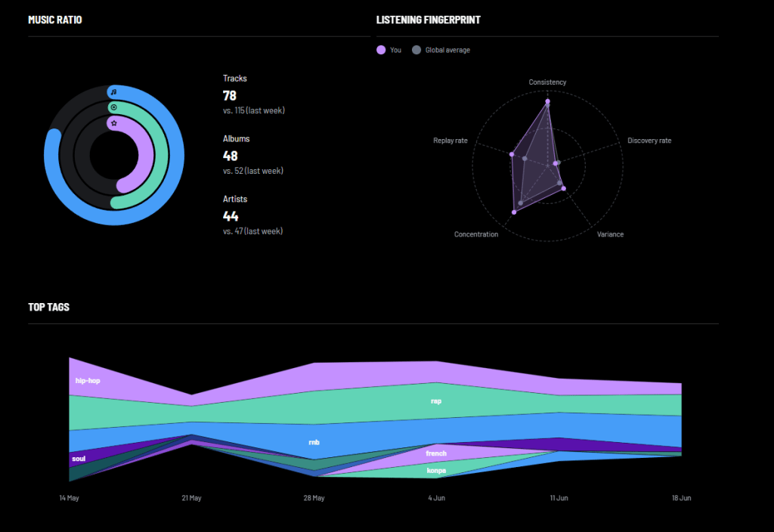Click the grey Global average legend dot
The image size is (774, 532).
click(x=416, y=50)
